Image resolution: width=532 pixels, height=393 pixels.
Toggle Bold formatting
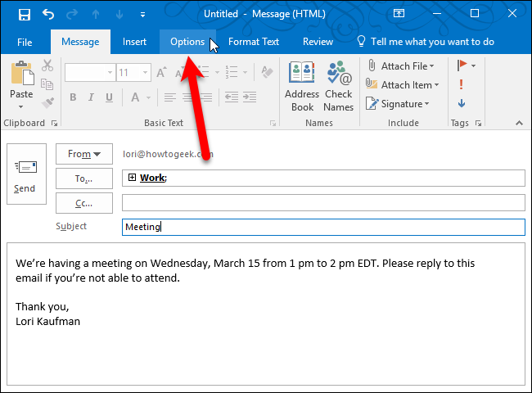pos(73,97)
